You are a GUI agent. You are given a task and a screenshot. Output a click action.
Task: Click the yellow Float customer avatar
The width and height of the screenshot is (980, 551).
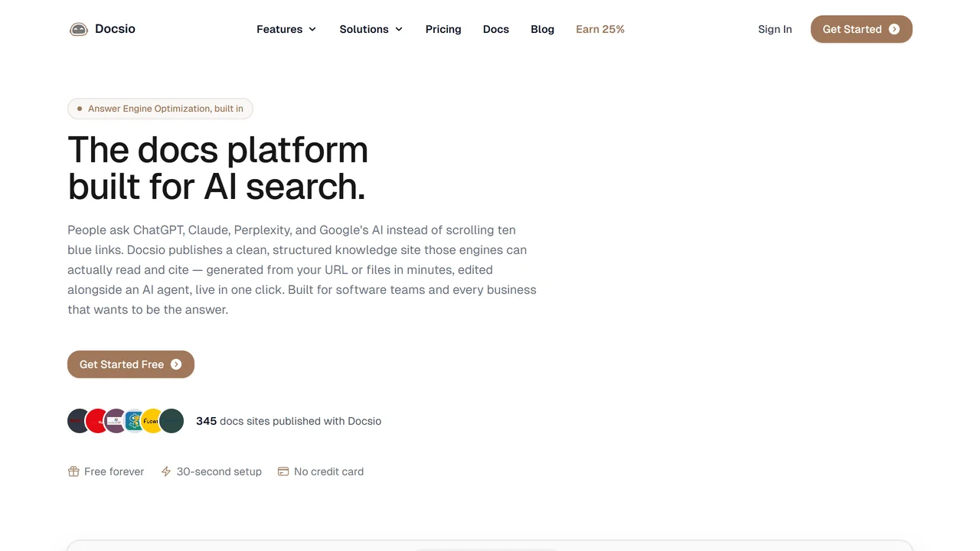[x=152, y=421]
